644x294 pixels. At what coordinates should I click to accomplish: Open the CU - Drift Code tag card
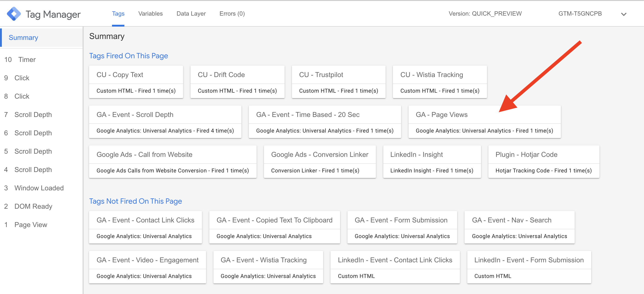[x=237, y=82]
